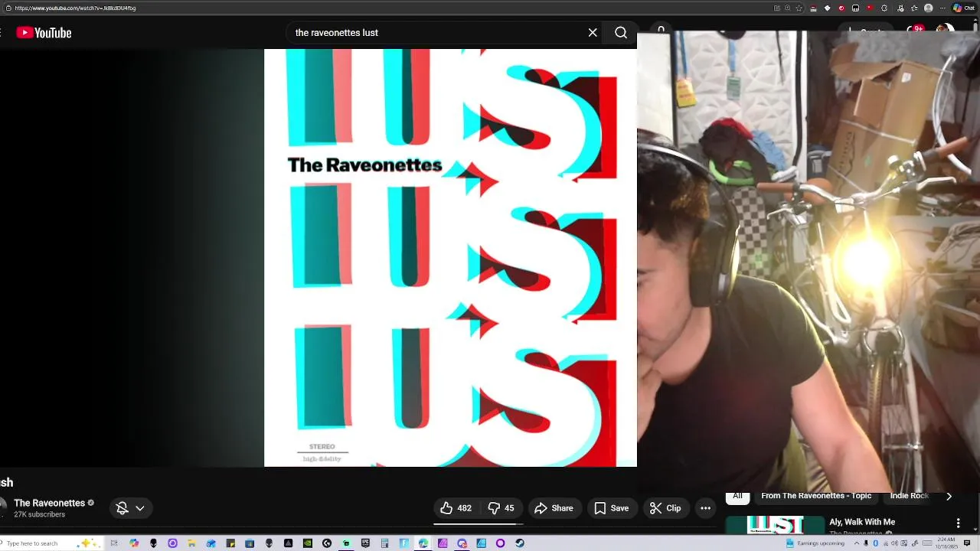Open browser profile avatar

coord(928,8)
